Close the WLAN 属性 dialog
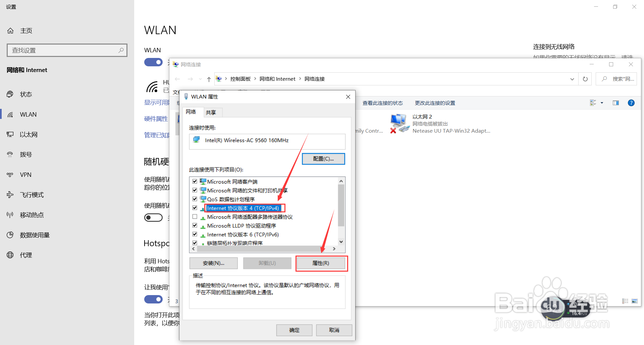This screenshot has height=345, width=644. coord(348,97)
